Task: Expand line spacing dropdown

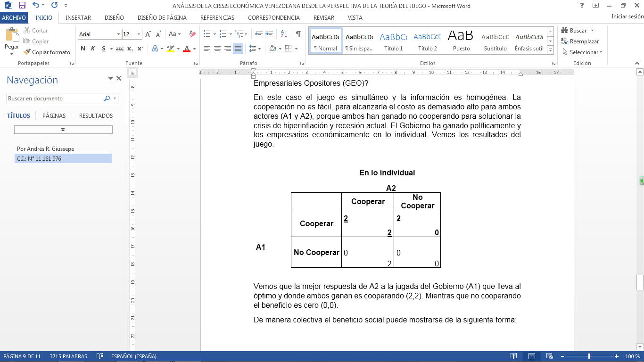Action: point(260,49)
